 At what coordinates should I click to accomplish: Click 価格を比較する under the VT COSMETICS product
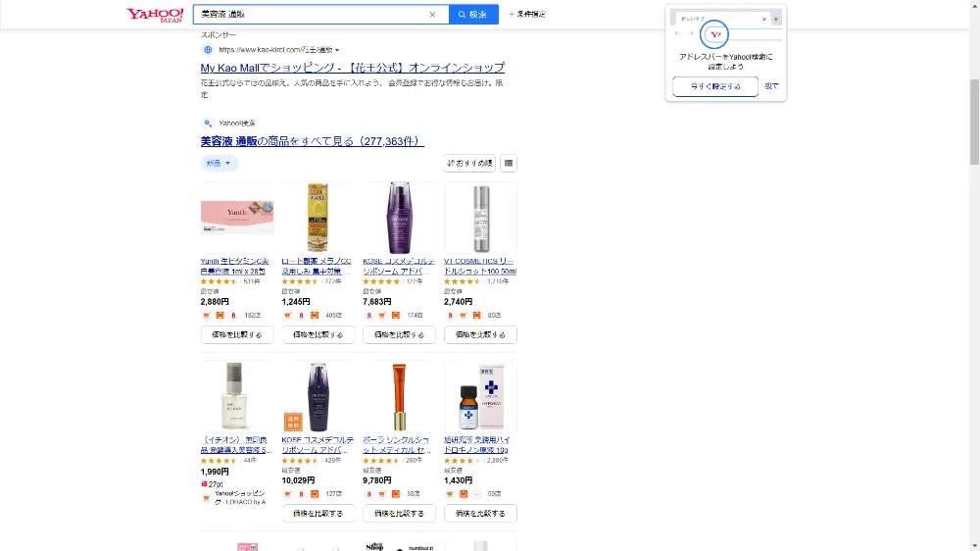pyautogui.click(x=480, y=334)
